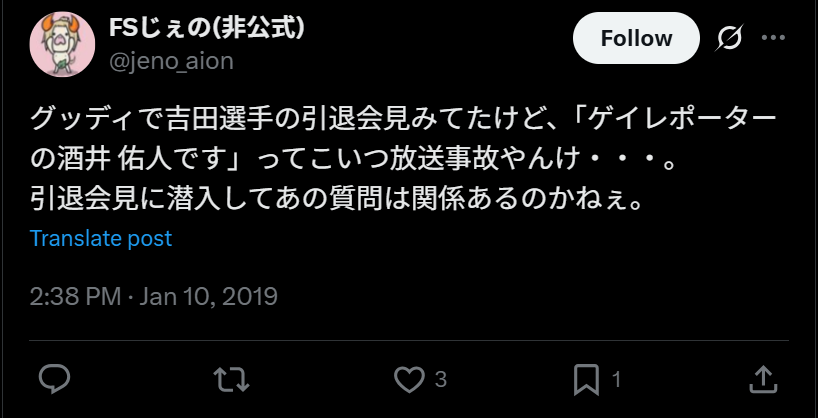This screenshot has height=418, width=818.
Task: Reply to the post via speech bubble icon
Action: (x=54, y=379)
